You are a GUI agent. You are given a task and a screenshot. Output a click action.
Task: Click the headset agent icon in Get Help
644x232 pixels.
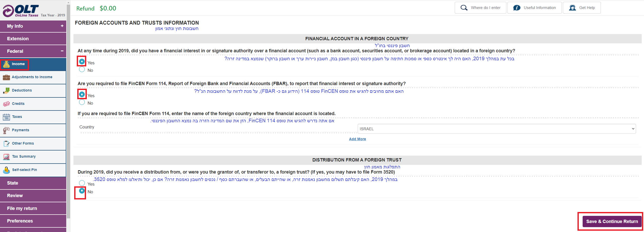point(572,8)
